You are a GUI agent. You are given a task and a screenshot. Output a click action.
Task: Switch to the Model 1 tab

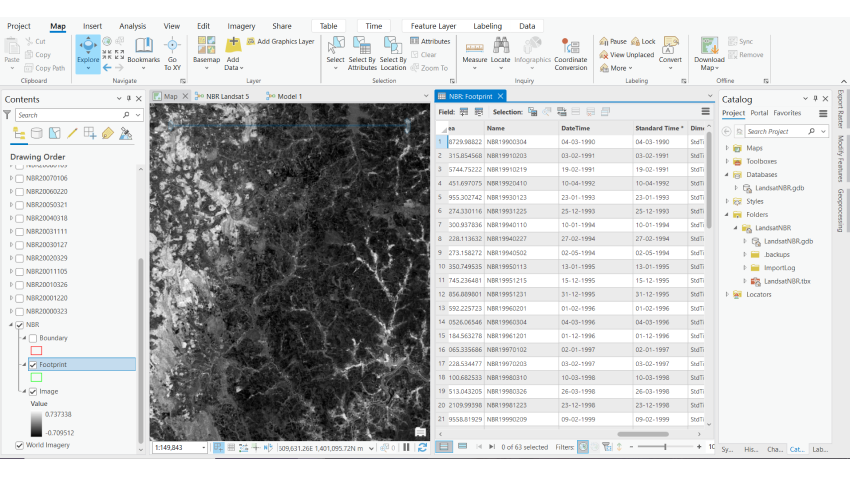(x=284, y=96)
